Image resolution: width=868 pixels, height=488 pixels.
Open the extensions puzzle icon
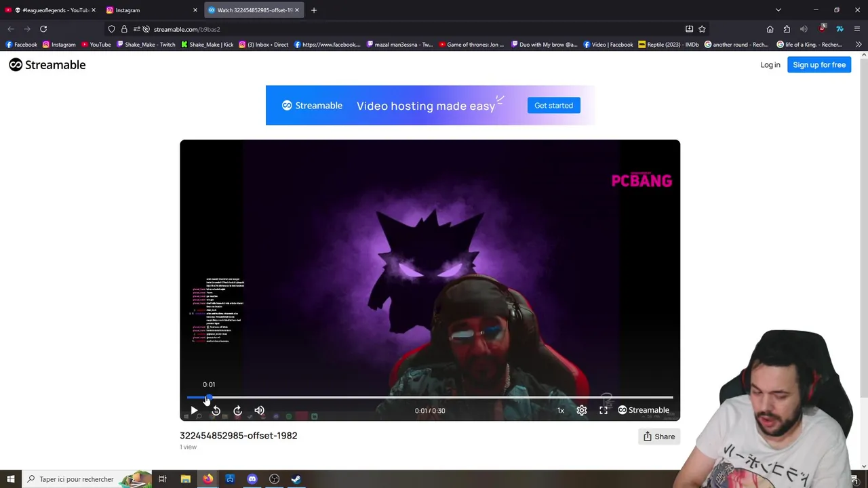787,29
